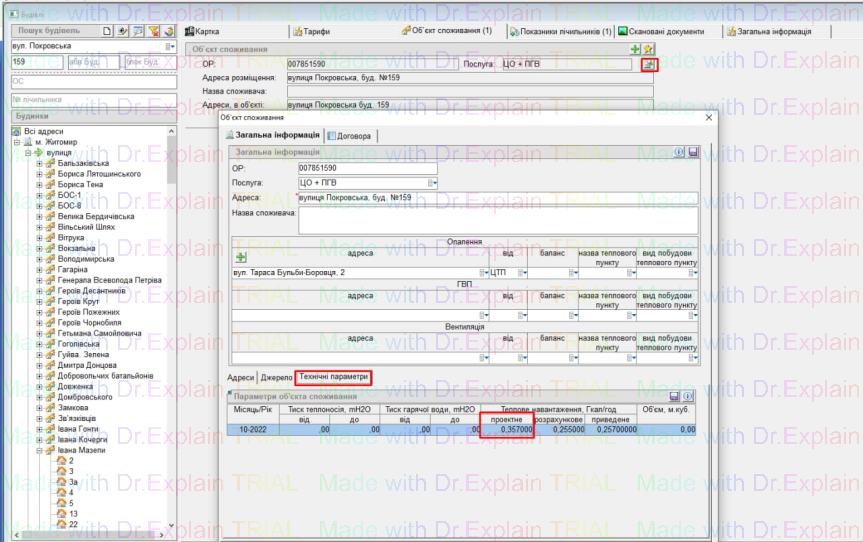
Task: Click the blank page icon in search toolbar
Action: [106, 31]
